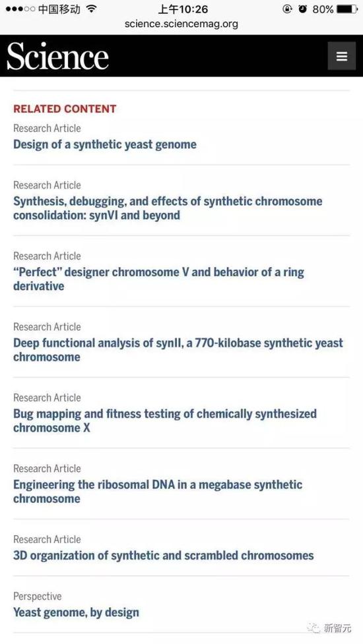Tap the alarm clock status icon
Screen dimensions: 363x644
tap(302, 9)
